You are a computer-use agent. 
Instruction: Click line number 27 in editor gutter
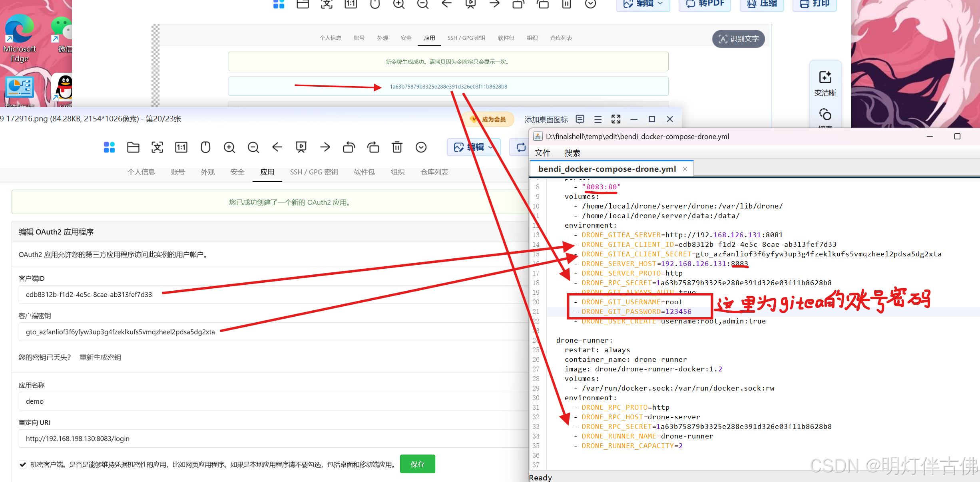536,369
